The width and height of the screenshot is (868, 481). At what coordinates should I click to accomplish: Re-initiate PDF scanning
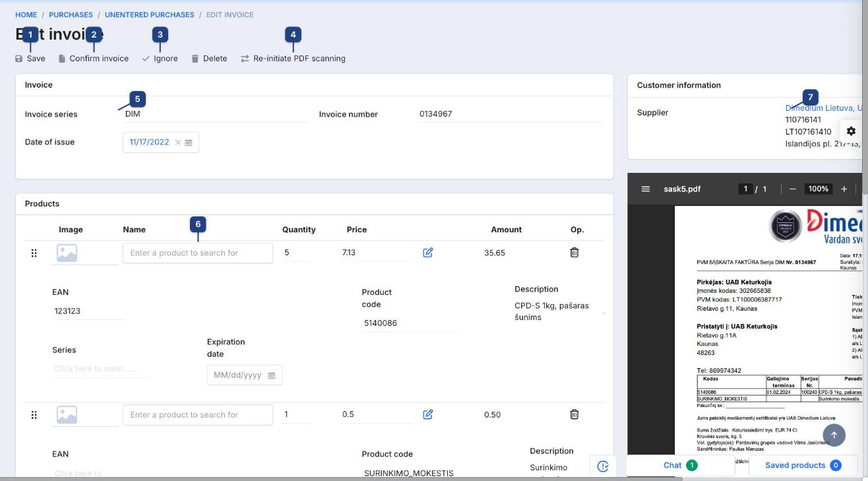click(x=293, y=59)
